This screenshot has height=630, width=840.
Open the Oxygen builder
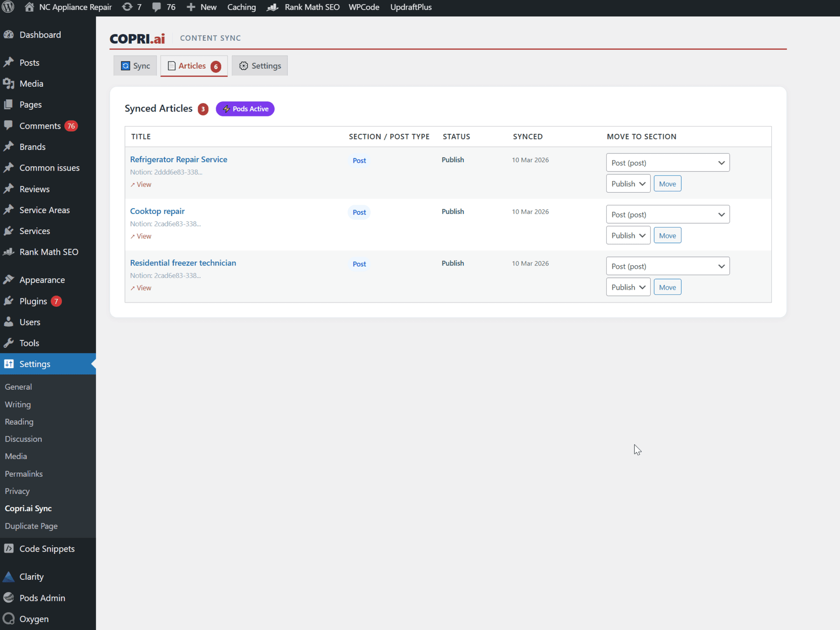click(x=34, y=619)
